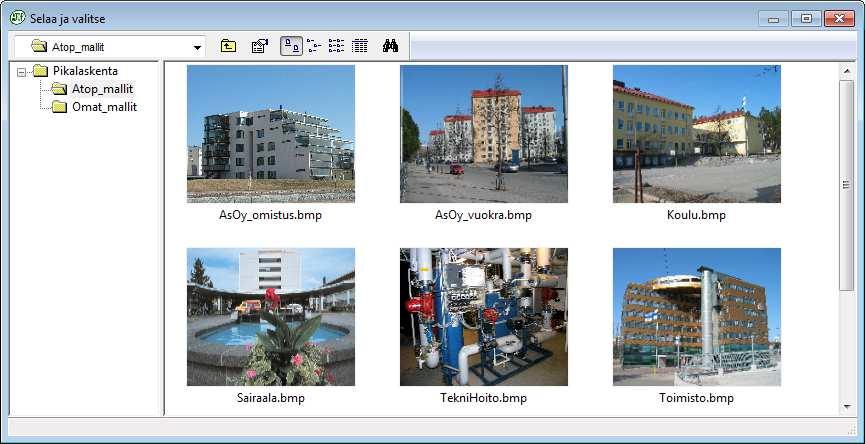The height and width of the screenshot is (444, 865).
Task: Select Atop_mallit folder in tree
Action: 103,89
